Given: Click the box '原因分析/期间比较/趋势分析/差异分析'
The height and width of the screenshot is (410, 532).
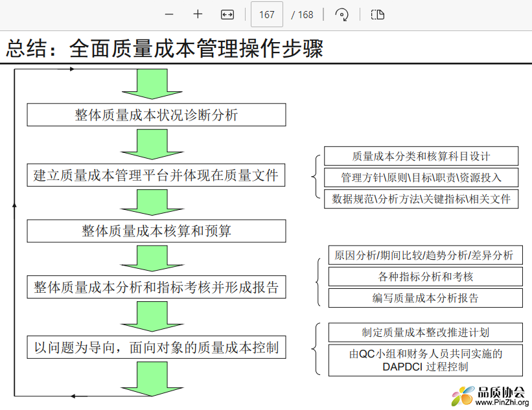Looking at the screenshot, I should pyautogui.click(x=426, y=255).
